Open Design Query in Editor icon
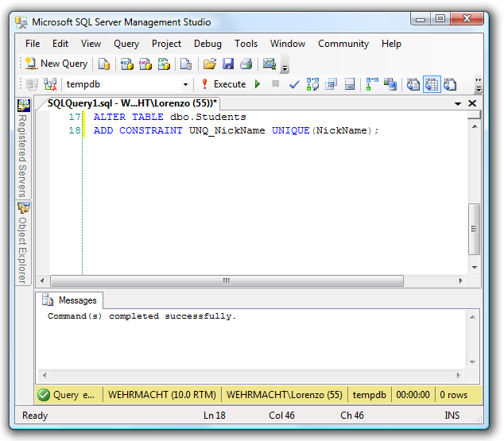Screen dimensions: 504x441 (x=331, y=84)
